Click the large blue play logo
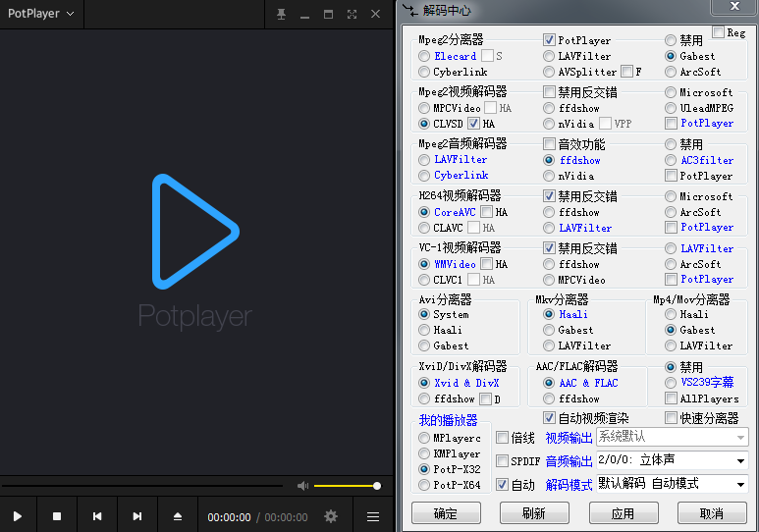 point(195,232)
